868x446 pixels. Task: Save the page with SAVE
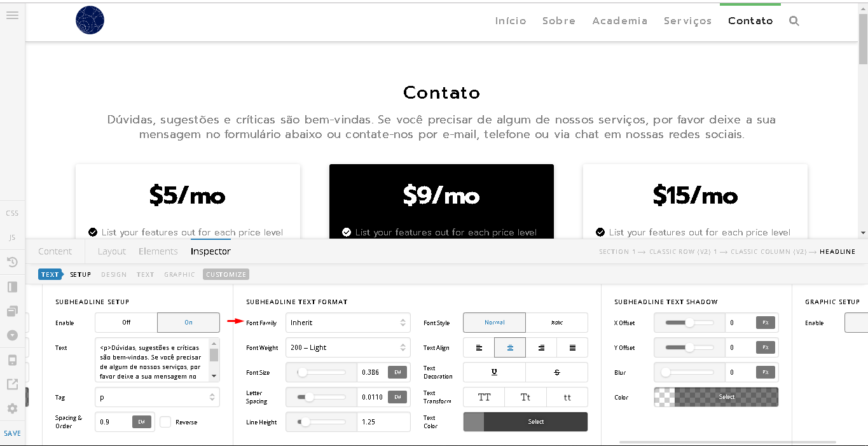12,433
